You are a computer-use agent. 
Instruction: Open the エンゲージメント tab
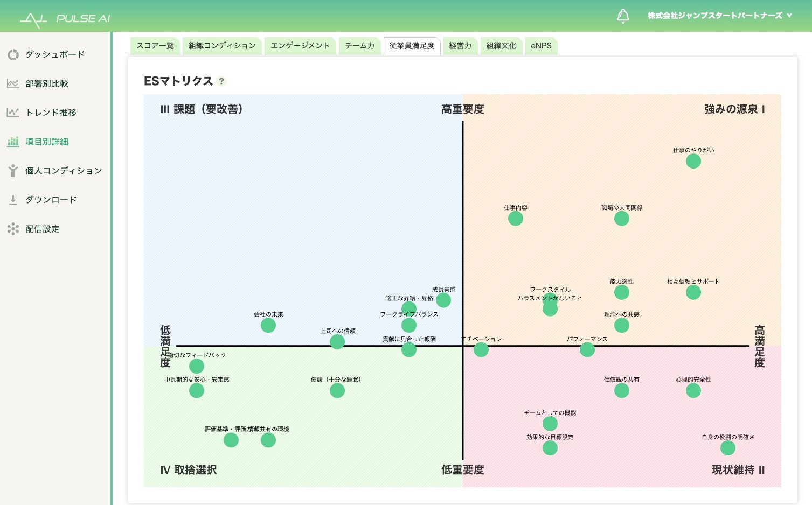pos(300,46)
